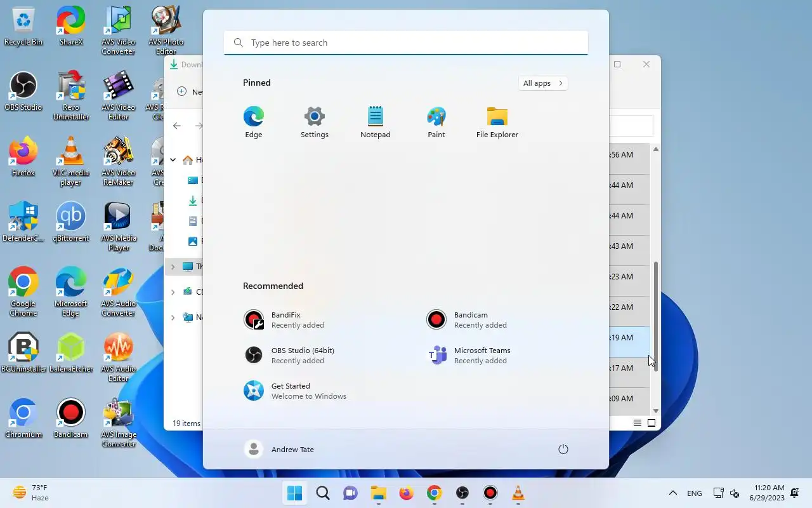Image resolution: width=812 pixels, height=508 pixels.
Task: Select AVS Audio Editor desktop icon
Action: coord(118,358)
